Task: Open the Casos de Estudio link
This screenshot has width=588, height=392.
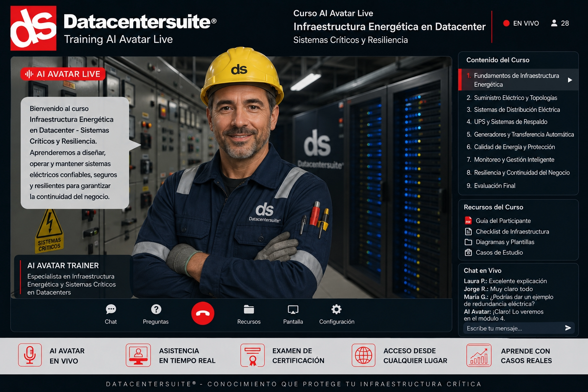Action: (499, 252)
